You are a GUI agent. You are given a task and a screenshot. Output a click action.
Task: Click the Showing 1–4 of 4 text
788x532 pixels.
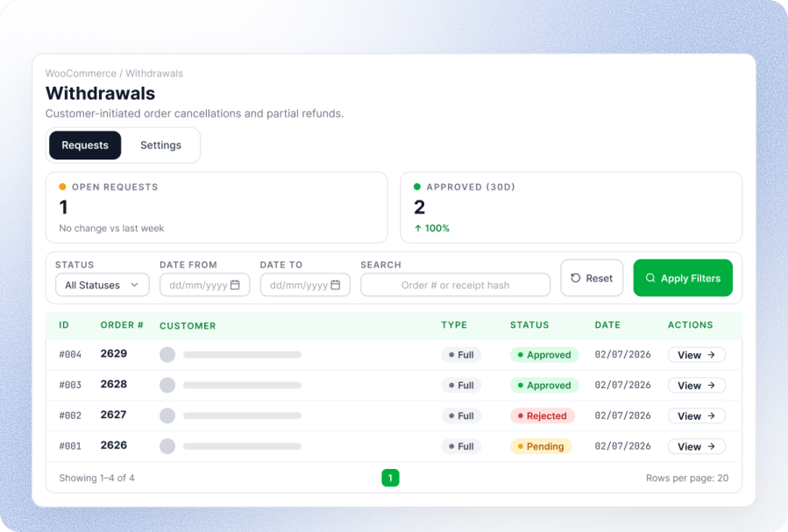click(96, 478)
